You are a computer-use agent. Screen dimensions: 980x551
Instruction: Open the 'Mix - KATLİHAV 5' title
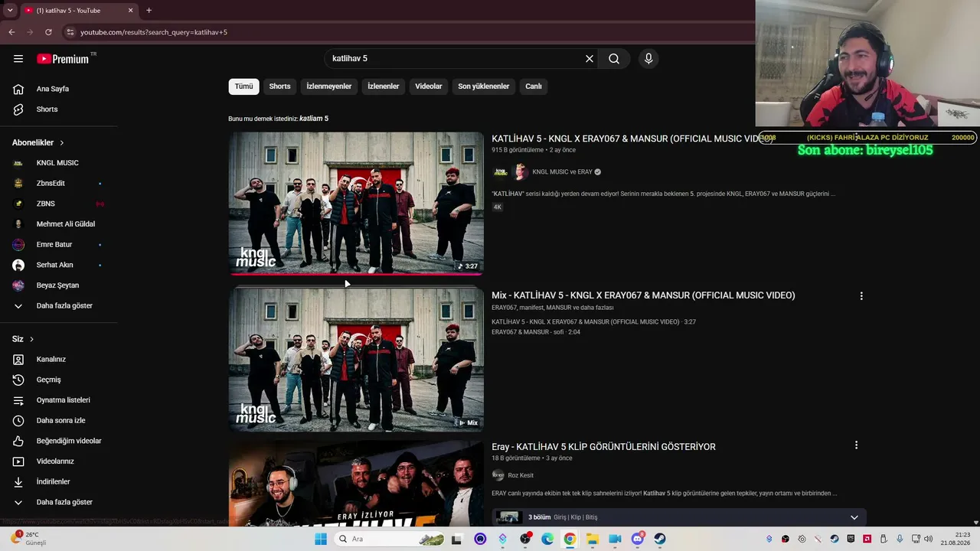643,295
